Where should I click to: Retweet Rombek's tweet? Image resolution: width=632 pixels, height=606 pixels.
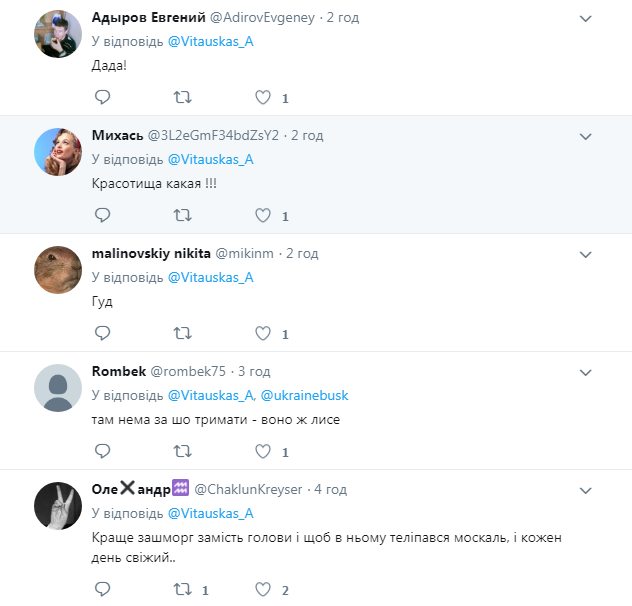click(183, 451)
